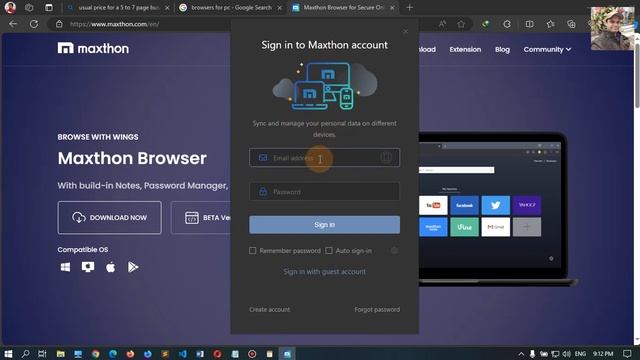The width and height of the screenshot is (640, 360).
Task: Reload the page with the refresh icon
Action: click(x=34, y=24)
